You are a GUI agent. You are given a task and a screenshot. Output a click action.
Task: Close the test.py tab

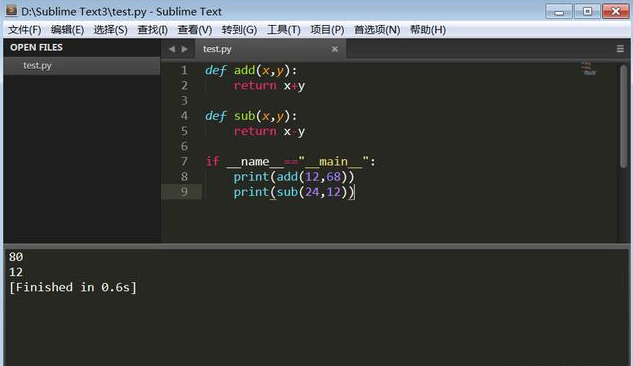[x=335, y=49]
